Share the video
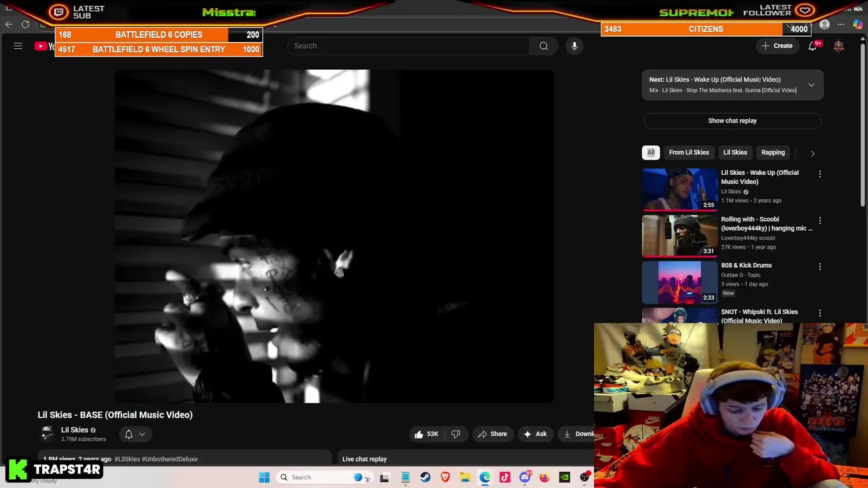The height and width of the screenshot is (488, 868). click(493, 434)
